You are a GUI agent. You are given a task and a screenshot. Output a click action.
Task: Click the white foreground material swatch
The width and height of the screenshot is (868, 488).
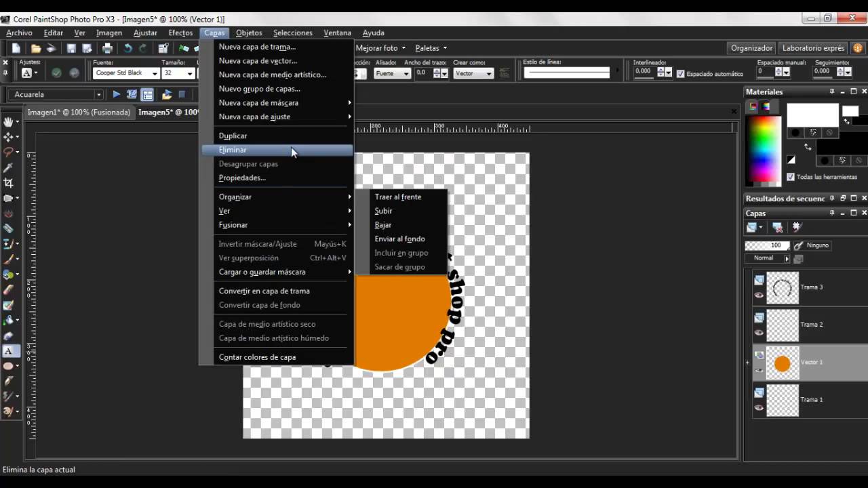812,115
